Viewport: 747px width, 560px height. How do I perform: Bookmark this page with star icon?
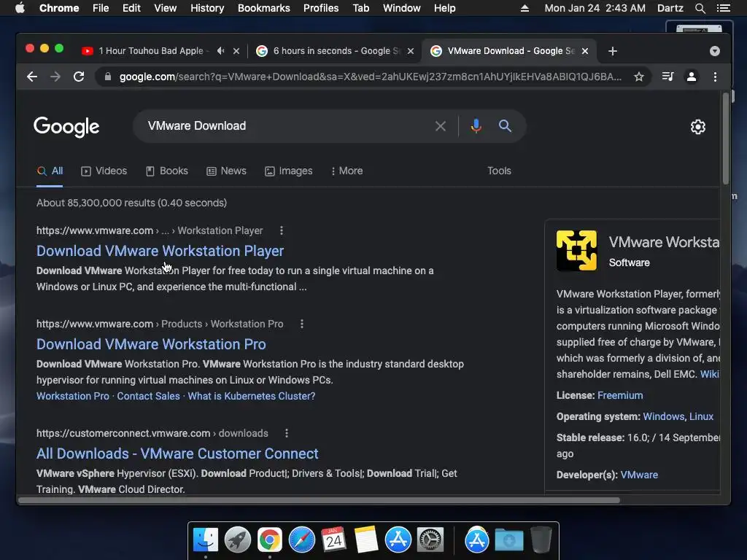[639, 77]
